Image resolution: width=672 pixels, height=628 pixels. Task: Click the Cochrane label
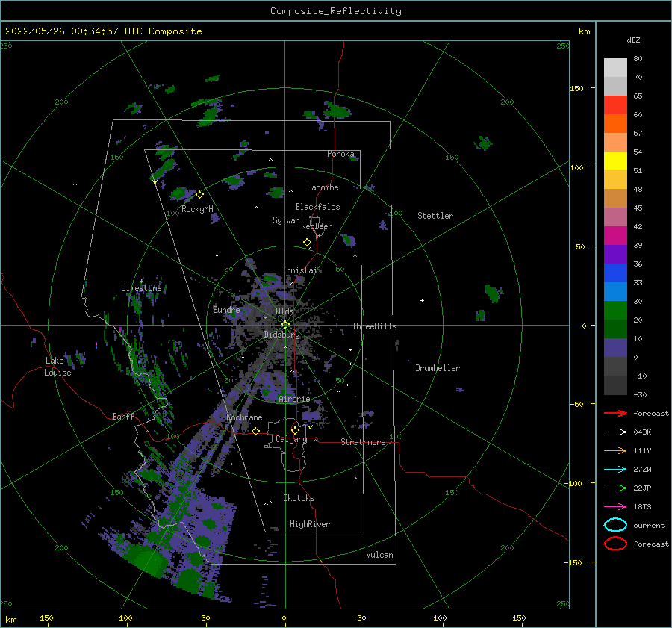(x=244, y=417)
